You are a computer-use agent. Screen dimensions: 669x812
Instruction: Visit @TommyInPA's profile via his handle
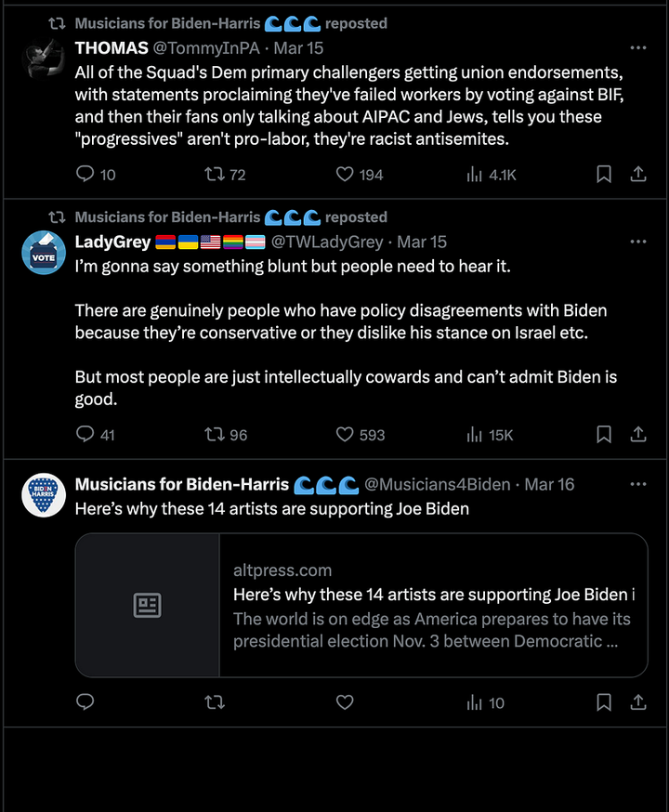pyautogui.click(x=204, y=47)
